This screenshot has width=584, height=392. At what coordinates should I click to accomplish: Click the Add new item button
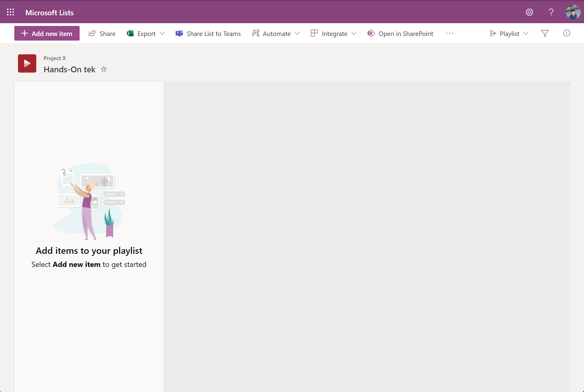pos(47,34)
